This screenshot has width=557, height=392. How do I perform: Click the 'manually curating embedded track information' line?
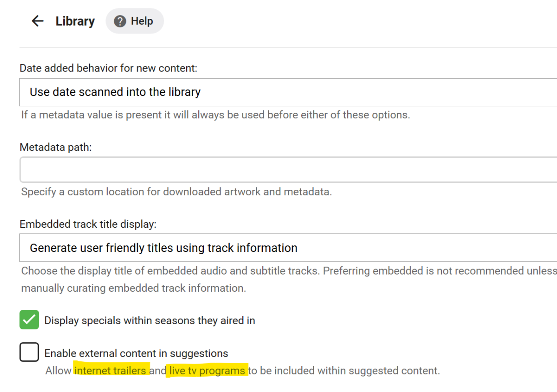134,288
